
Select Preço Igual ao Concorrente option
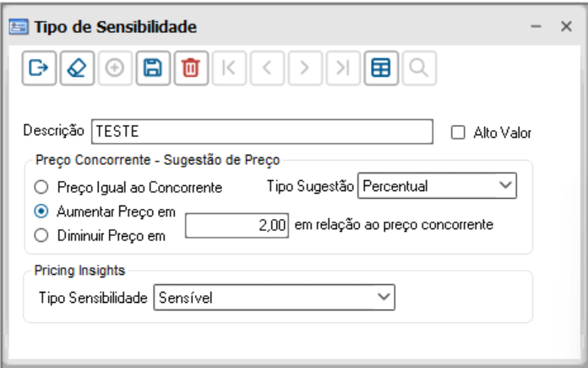pyautogui.click(x=40, y=187)
